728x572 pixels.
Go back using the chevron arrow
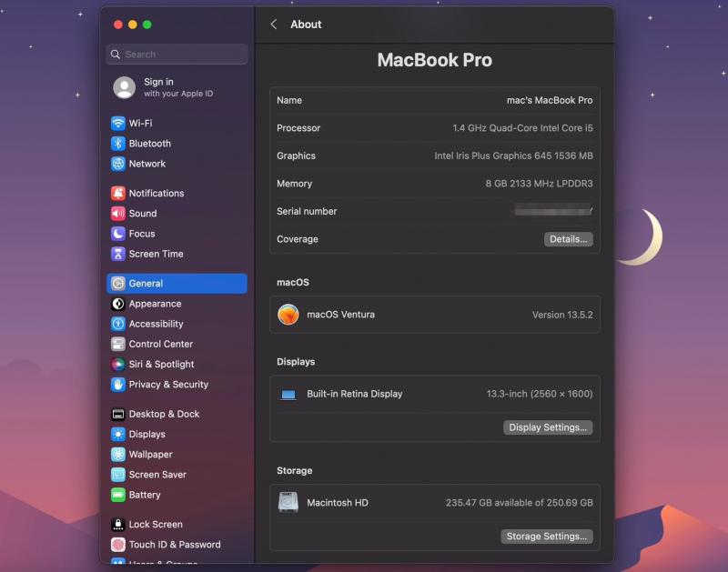[274, 25]
